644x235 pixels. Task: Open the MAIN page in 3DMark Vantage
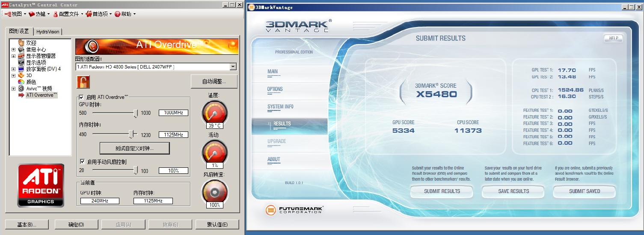[273, 71]
